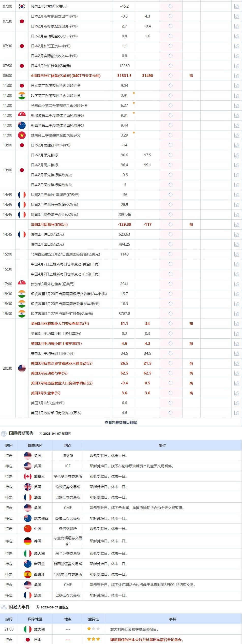Open chart icon for 美国3月非农就业人口变动

pyautogui.click(x=236, y=324)
